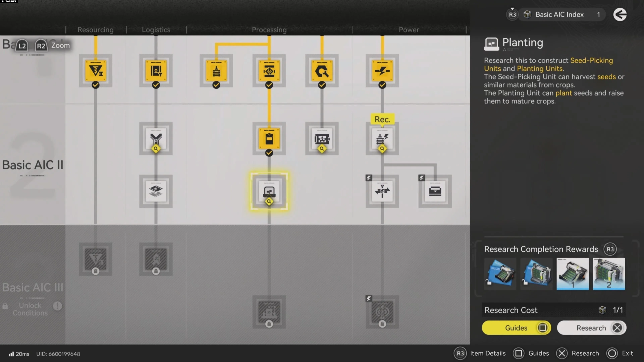Click the power pylon node beside storage box
644x362 pixels.
click(382, 191)
